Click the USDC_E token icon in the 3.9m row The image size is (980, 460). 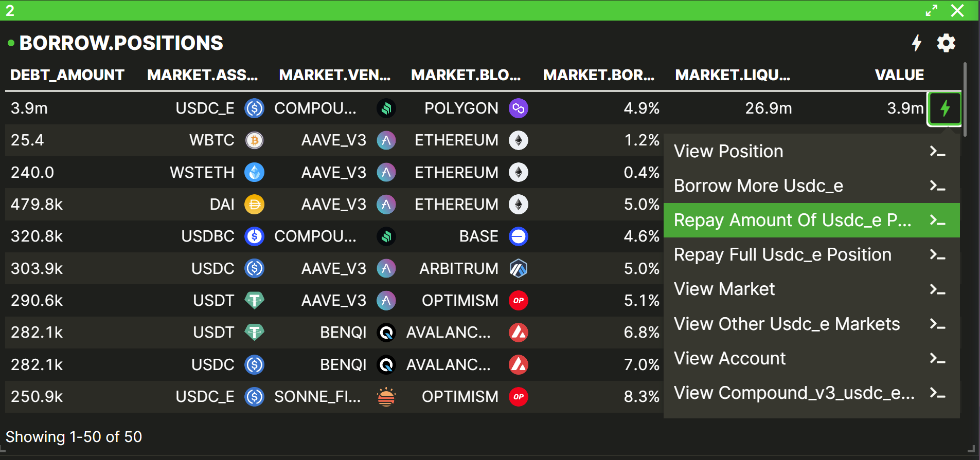click(x=254, y=108)
